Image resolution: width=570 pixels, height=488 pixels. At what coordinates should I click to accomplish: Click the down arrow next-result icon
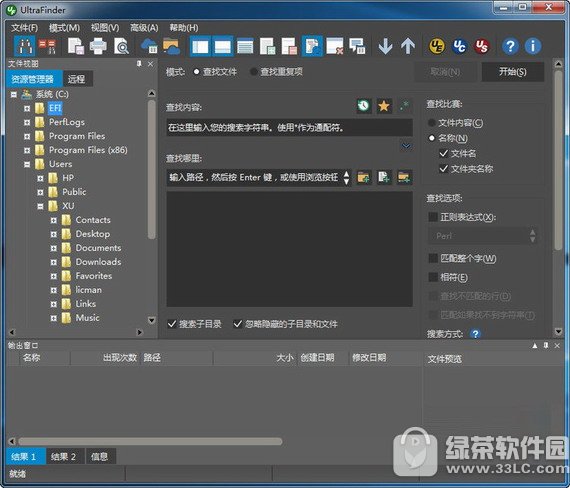click(385, 46)
